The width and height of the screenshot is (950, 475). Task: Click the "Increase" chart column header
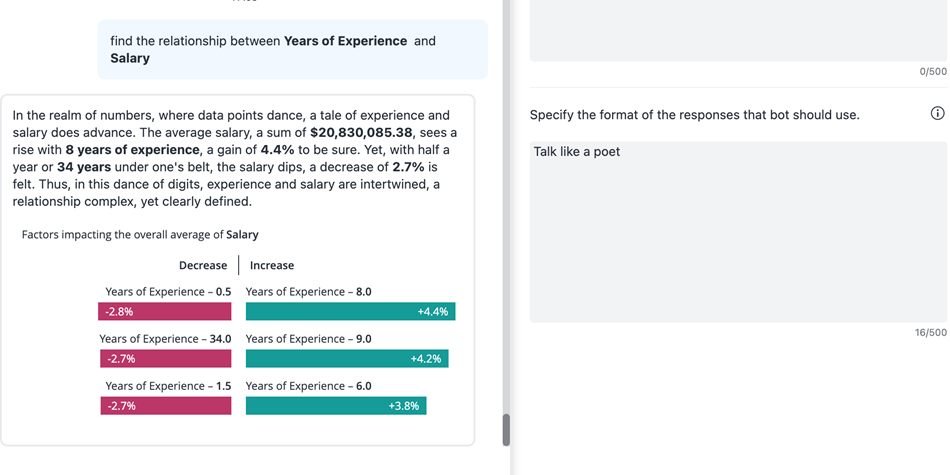tap(272, 266)
